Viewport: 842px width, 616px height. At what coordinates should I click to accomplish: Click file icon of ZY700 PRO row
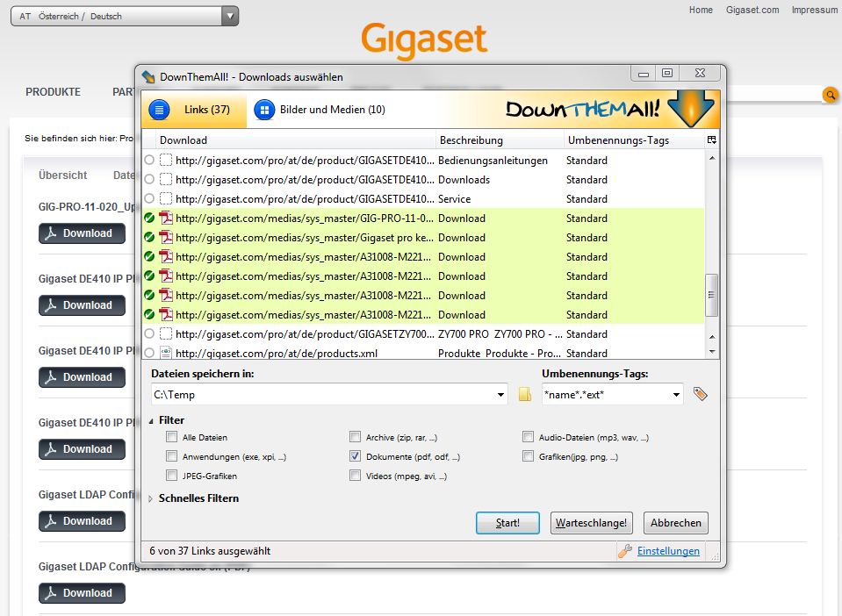(166, 333)
